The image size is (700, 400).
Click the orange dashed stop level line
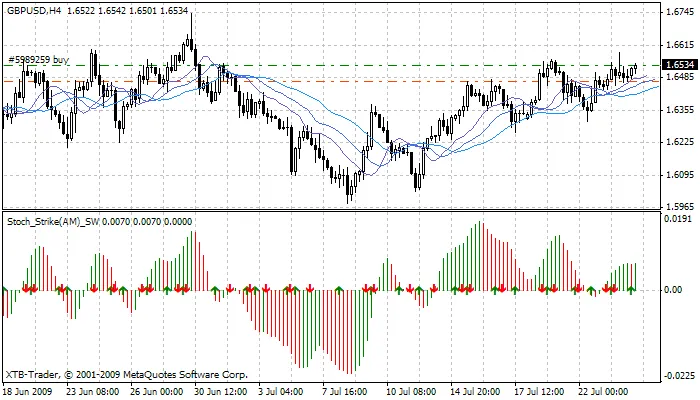click(400, 82)
